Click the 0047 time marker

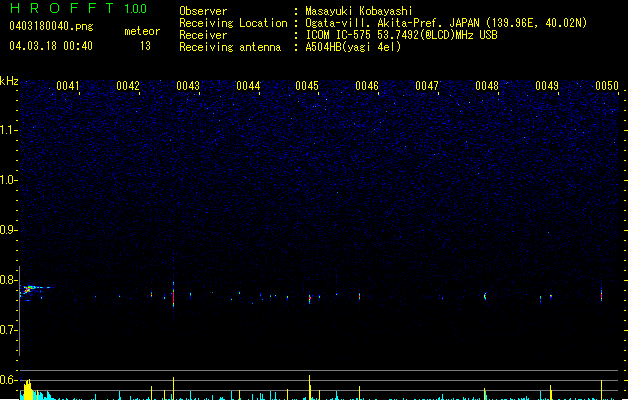[x=427, y=86]
